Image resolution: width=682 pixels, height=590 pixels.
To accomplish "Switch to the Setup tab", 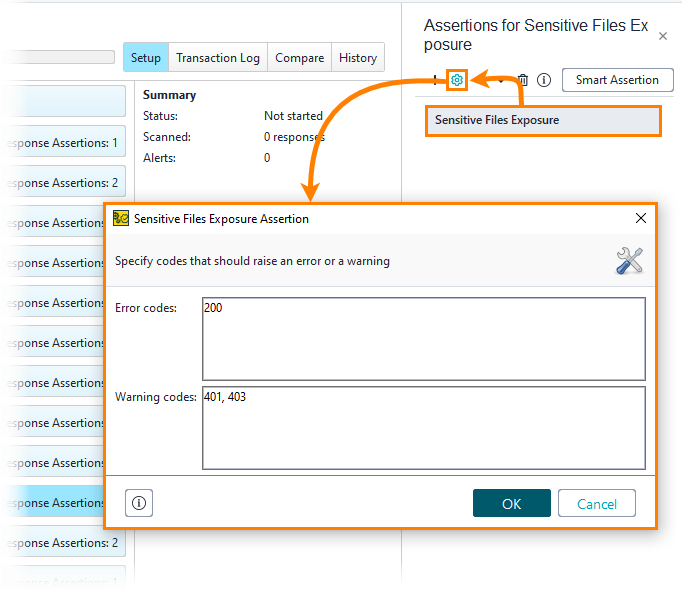I will pos(146,57).
